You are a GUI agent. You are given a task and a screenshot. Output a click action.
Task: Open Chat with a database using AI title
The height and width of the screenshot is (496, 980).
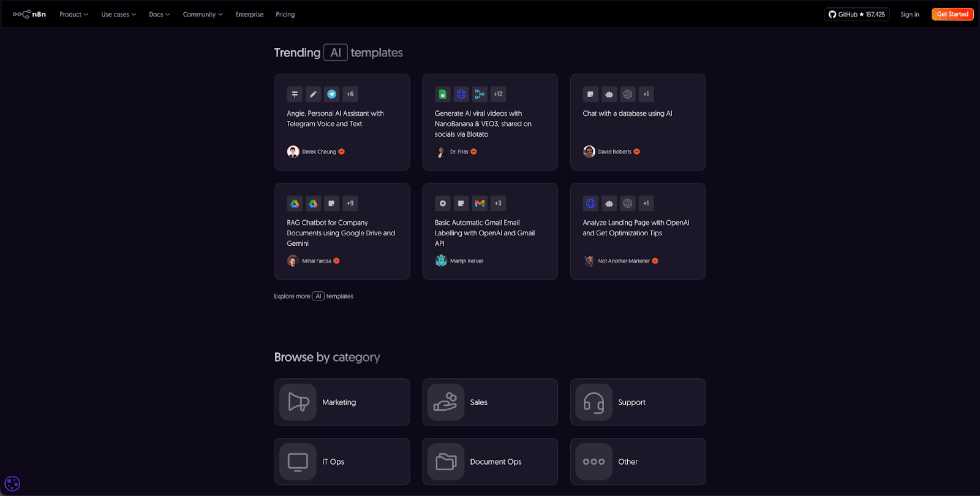(x=627, y=113)
